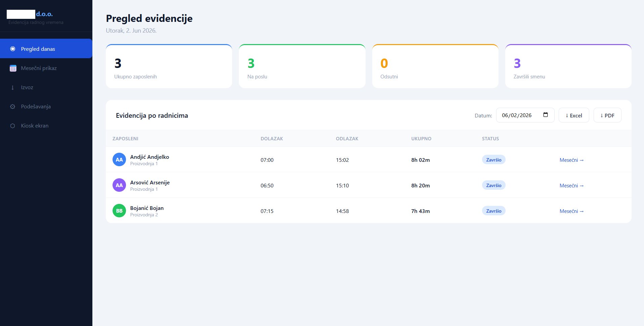
Task: Click arrival time 06:50
Action: pyautogui.click(x=267, y=186)
